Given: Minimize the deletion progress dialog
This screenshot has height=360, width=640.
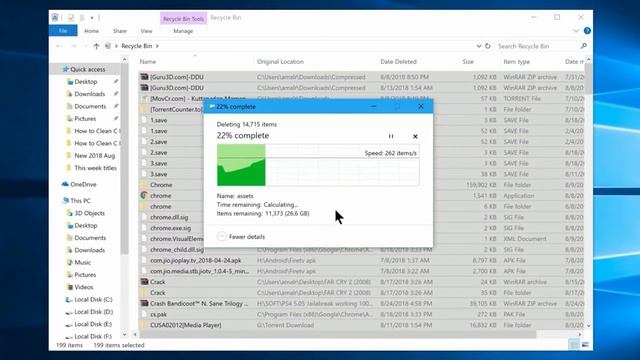Looking at the screenshot, I should tap(373, 107).
